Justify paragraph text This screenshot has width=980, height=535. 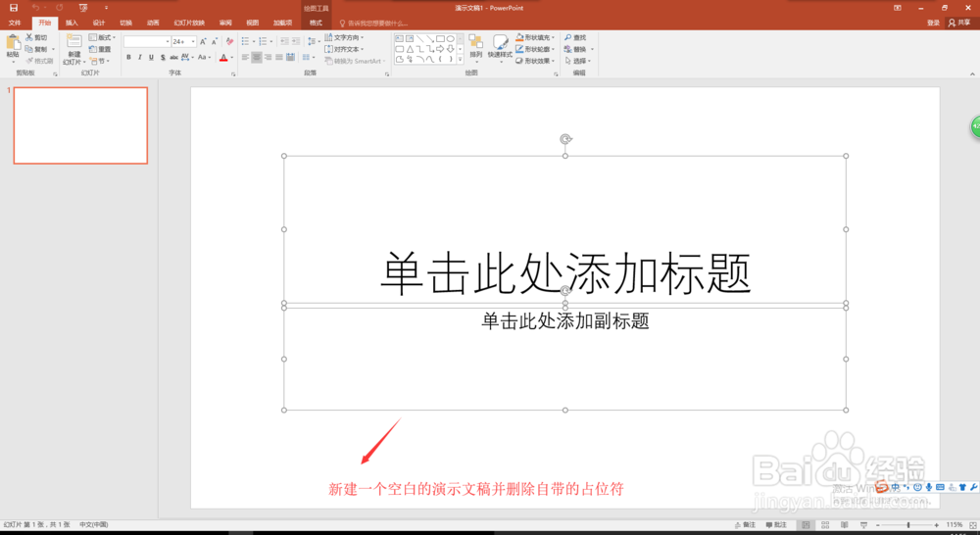(278, 58)
